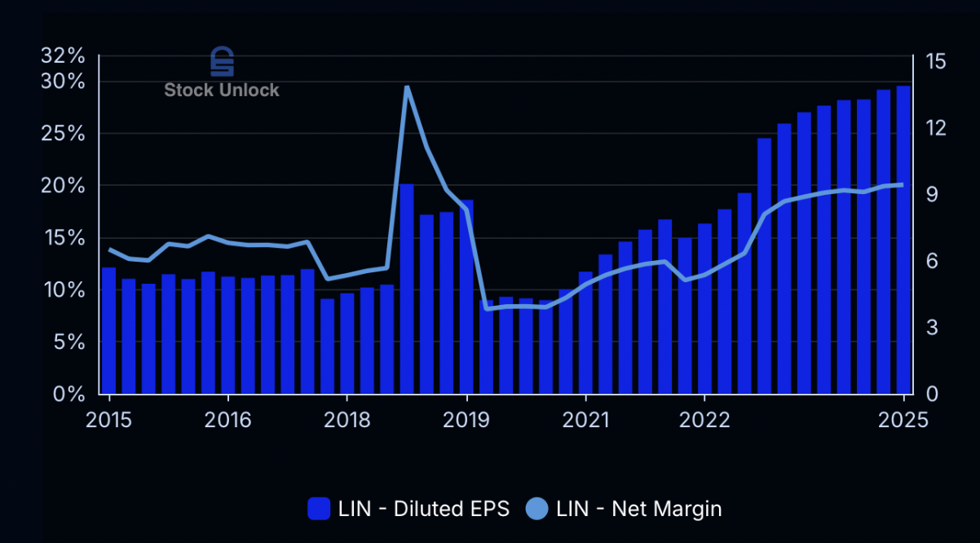The height and width of the screenshot is (543, 980).
Task: Click the 32% label on left axis
Action: pos(63,56)
